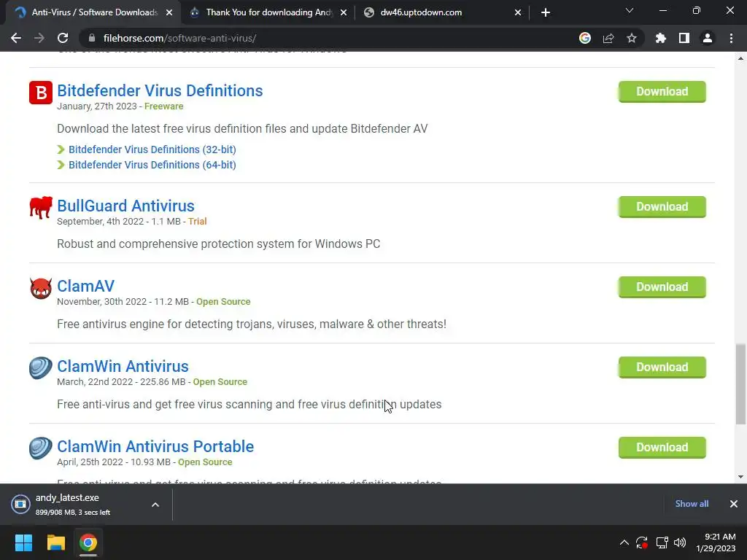Screen dimensions: 747x560
Task: Open a new browser tab
Action: coord(546,12)
